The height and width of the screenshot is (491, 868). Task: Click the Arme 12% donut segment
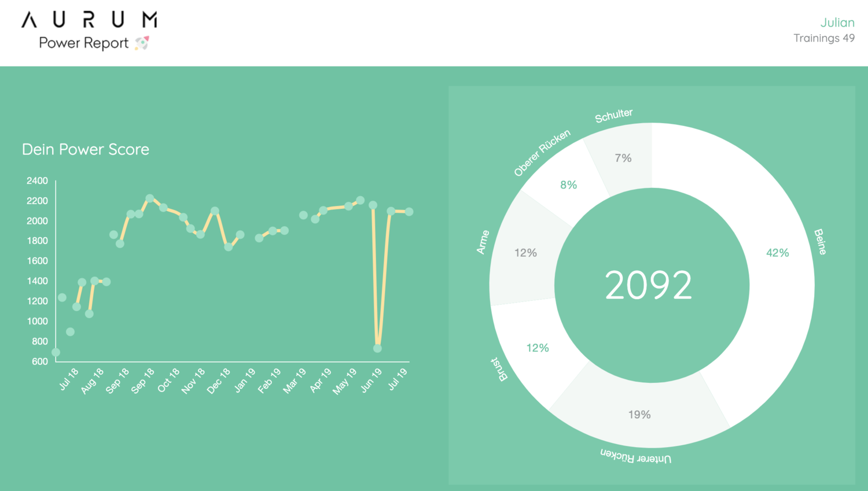click(525, 253)
